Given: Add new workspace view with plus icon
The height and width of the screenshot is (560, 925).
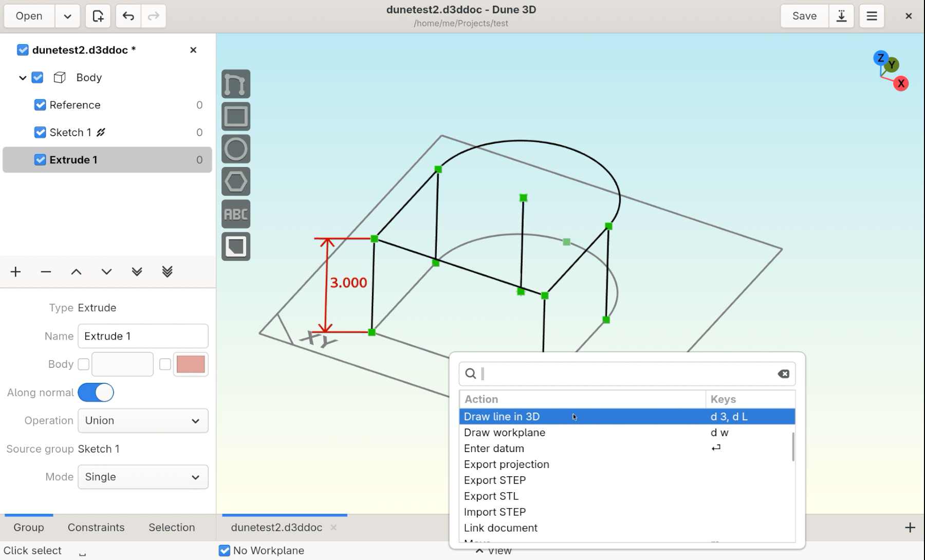Looking at the screenshot, I should (x=910, y=528).
